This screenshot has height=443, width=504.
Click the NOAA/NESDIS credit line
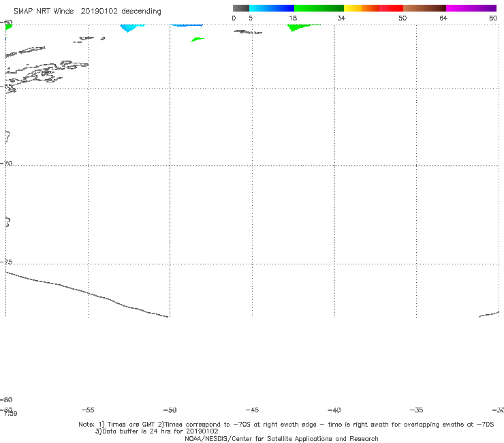(x=281, y=438)
